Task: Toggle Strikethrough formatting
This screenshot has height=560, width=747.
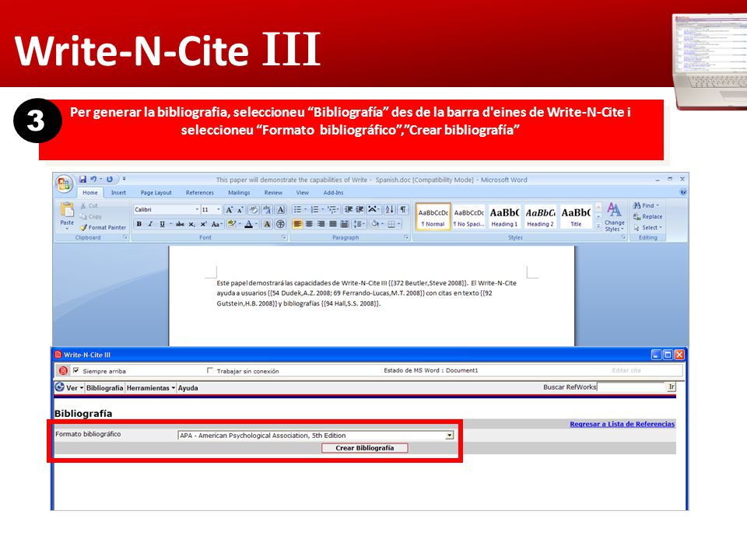Action: point(180,224)
